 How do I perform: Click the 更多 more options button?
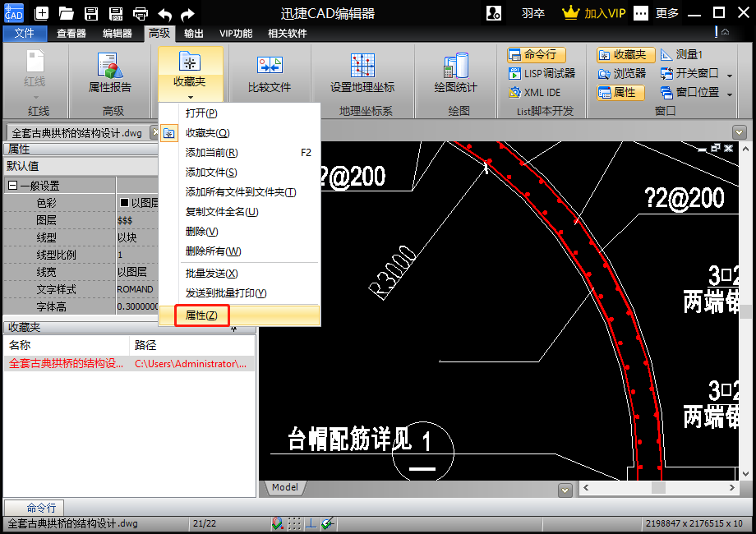(657, 13)
